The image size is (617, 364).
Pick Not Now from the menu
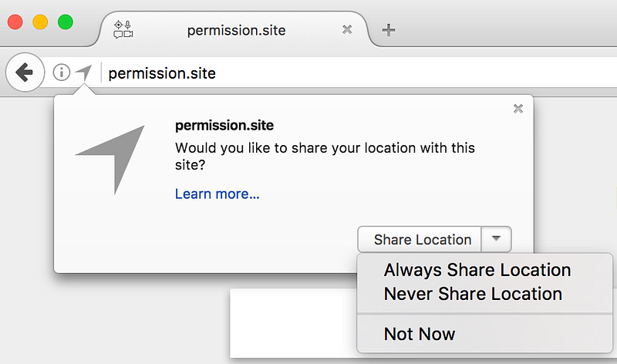[x=420, y=334]
